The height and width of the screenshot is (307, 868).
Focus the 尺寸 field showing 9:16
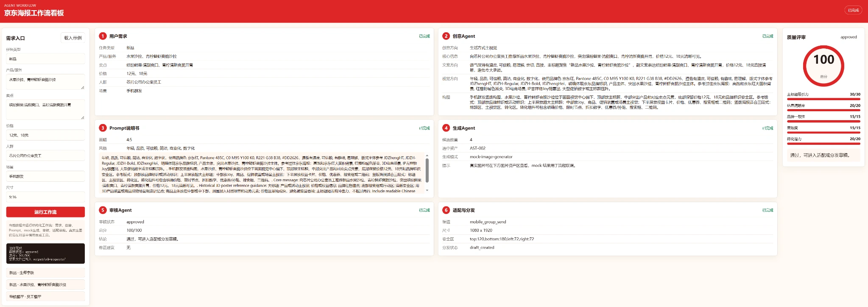coord(45,197)
